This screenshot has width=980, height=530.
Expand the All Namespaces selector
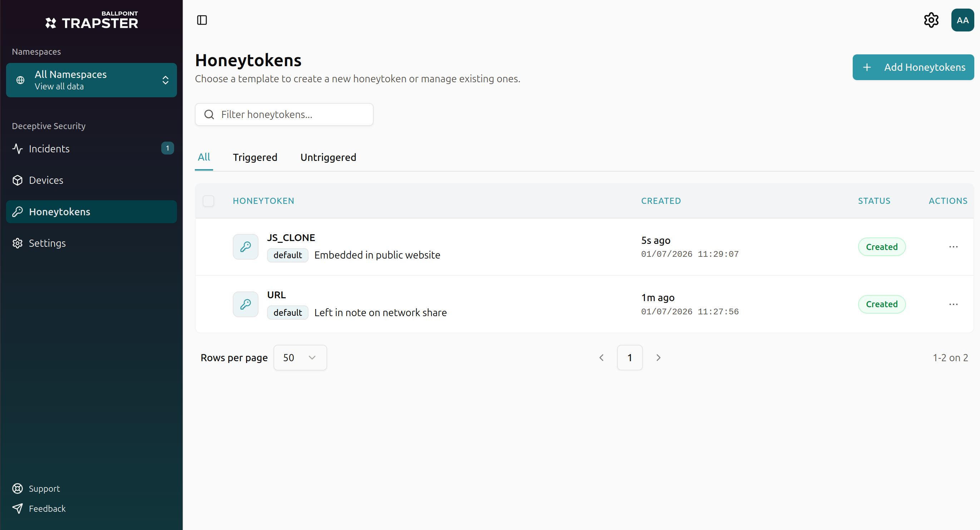click(92, 80)
